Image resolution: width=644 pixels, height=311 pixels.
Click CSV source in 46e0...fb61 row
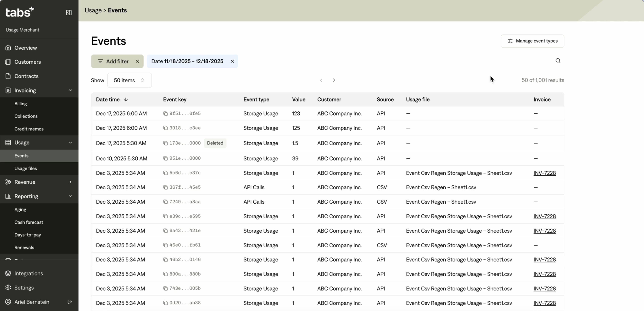382,245
